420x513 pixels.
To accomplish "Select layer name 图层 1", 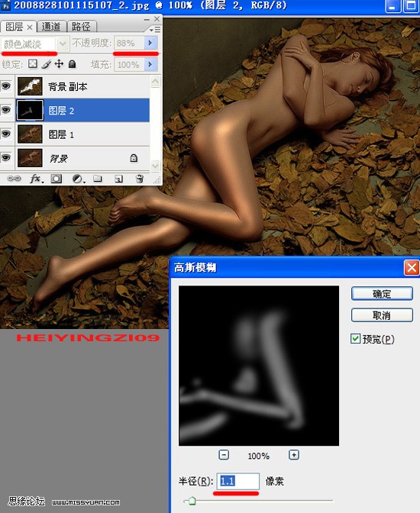I will [x=62, y=134].
